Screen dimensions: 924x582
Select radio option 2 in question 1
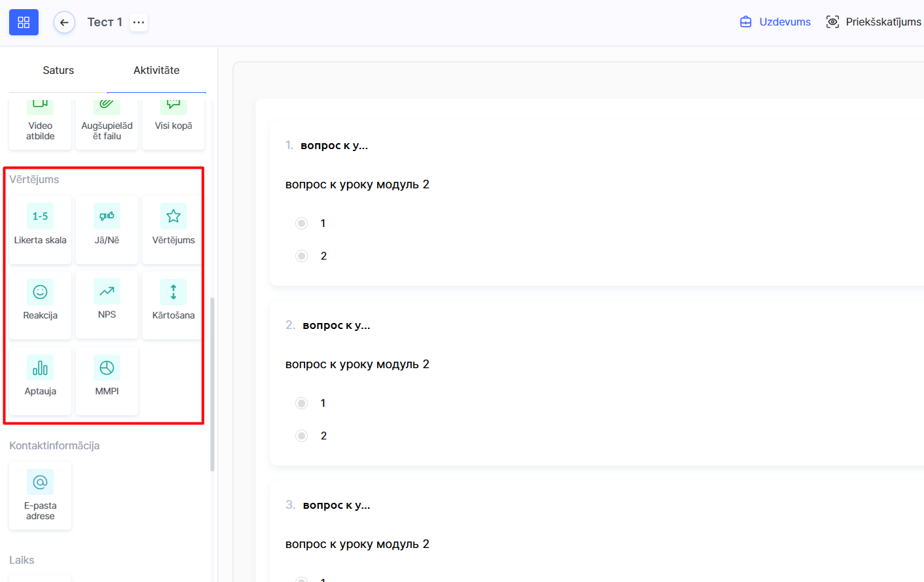tap(301, 256)
